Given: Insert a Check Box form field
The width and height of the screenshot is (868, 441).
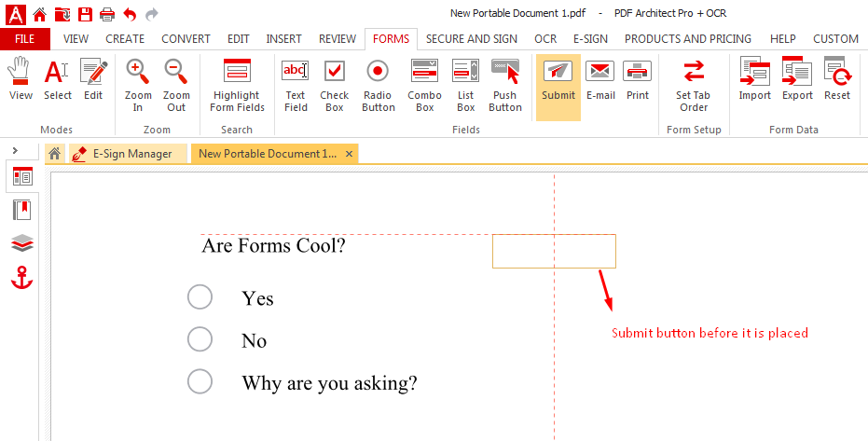Looking at the screenshot, I should (x=335, y=86).
